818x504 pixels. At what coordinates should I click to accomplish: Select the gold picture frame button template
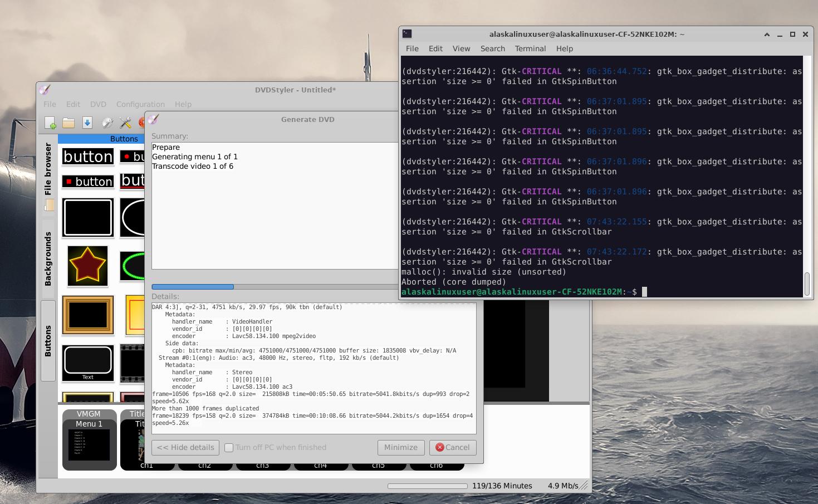[x=88, y=315]
